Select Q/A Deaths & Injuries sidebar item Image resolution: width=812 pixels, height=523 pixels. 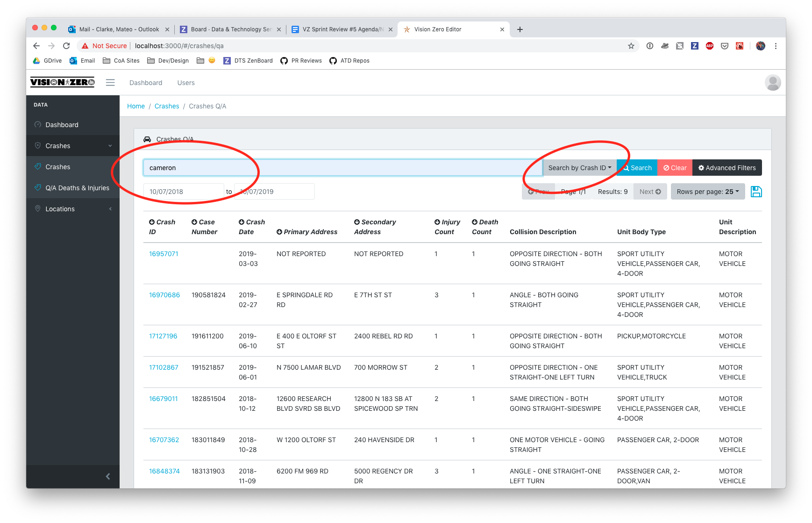[73, 188]
